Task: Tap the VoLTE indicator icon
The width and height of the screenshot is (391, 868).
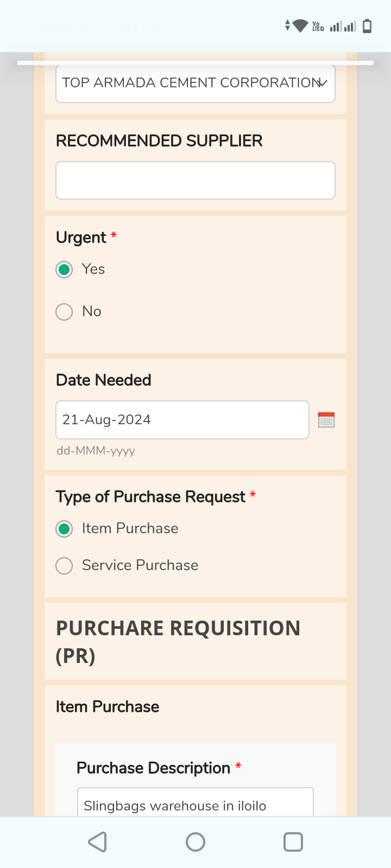Action: 318,26
